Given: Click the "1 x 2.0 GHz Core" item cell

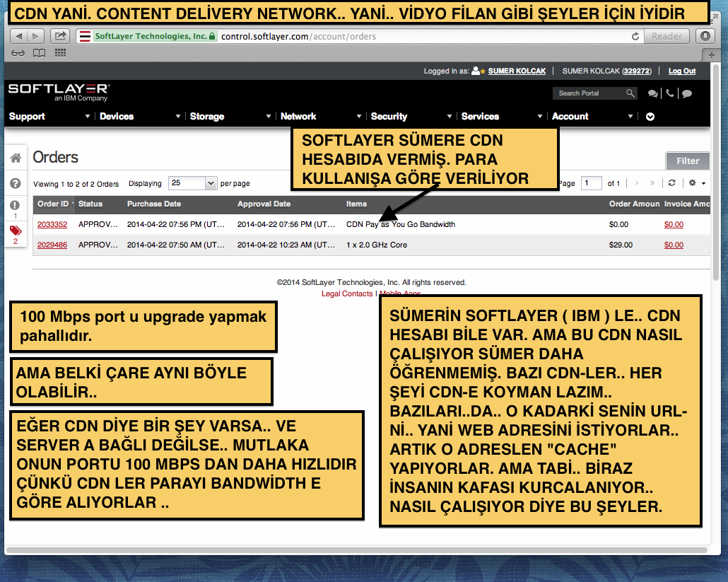Looking at the screenshot, I should [x=377, y=245].
